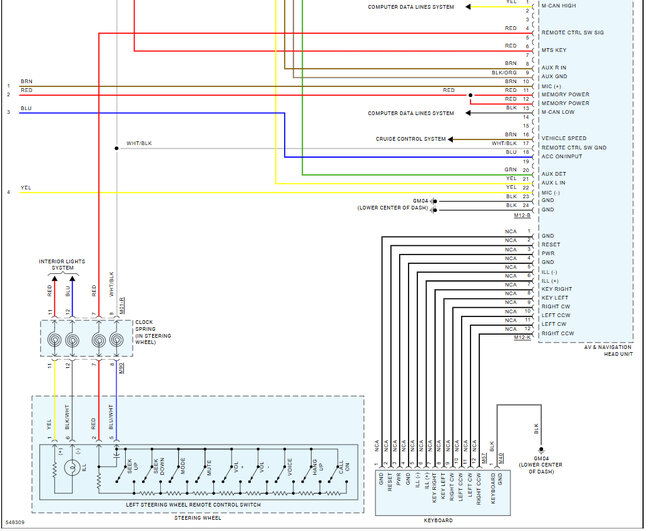Click the ILL lamp symbol in switch
The image size is (650, 531).
[x=72, y=468]
